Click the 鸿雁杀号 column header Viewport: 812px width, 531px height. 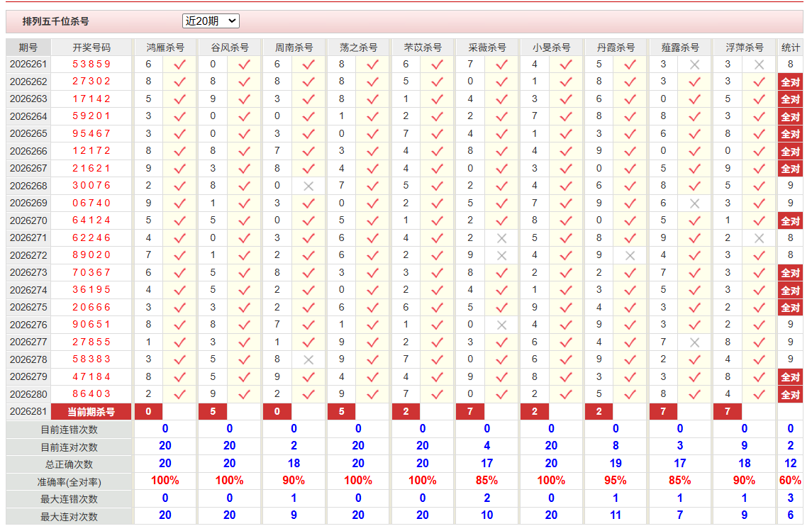click(165, 47)
